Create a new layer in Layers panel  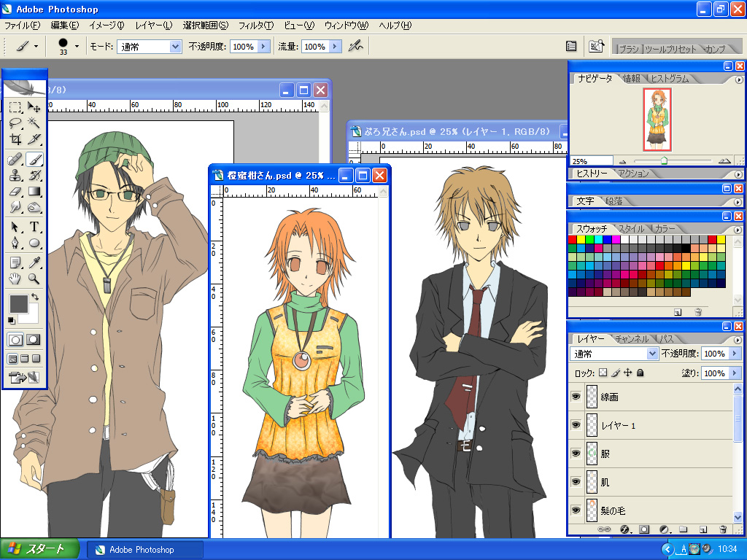[x=703, y=529]
